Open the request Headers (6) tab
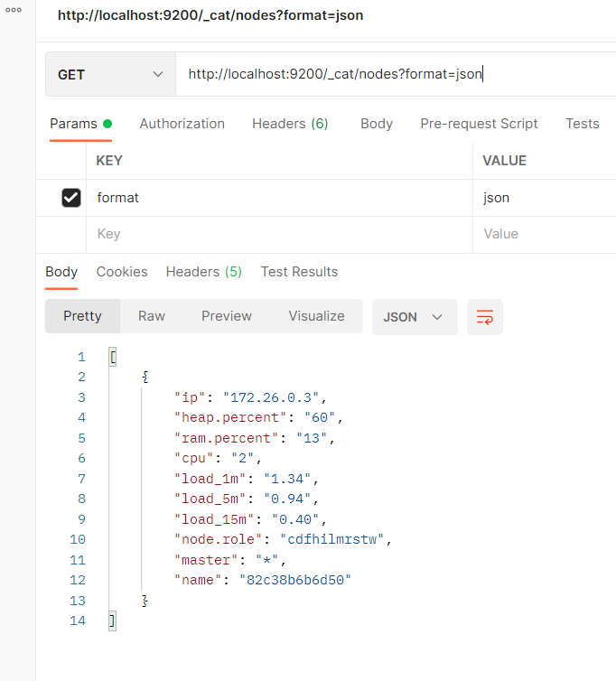This screenshot has width=616, height=681. pyautogui.click(x=290, y=124)
